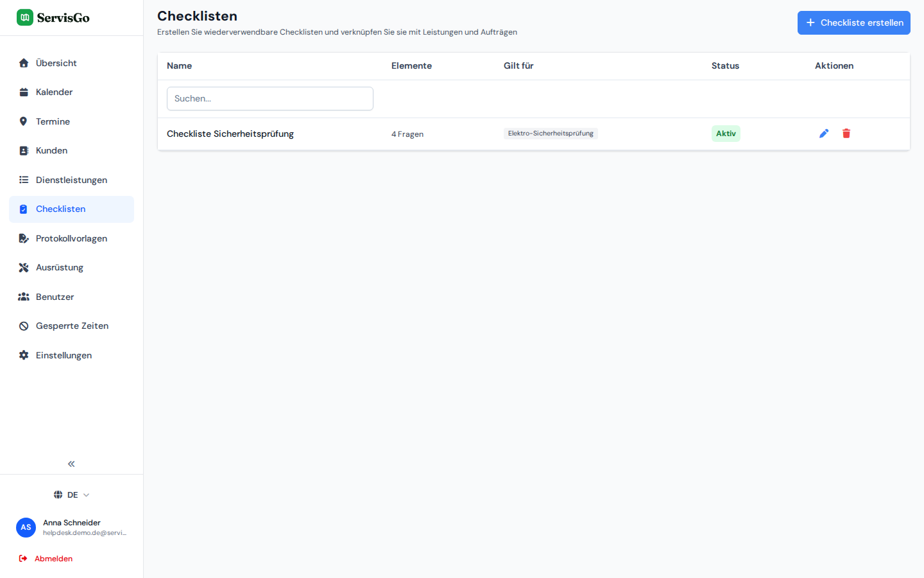Click the ServisGo logo icon

[25, 17]
